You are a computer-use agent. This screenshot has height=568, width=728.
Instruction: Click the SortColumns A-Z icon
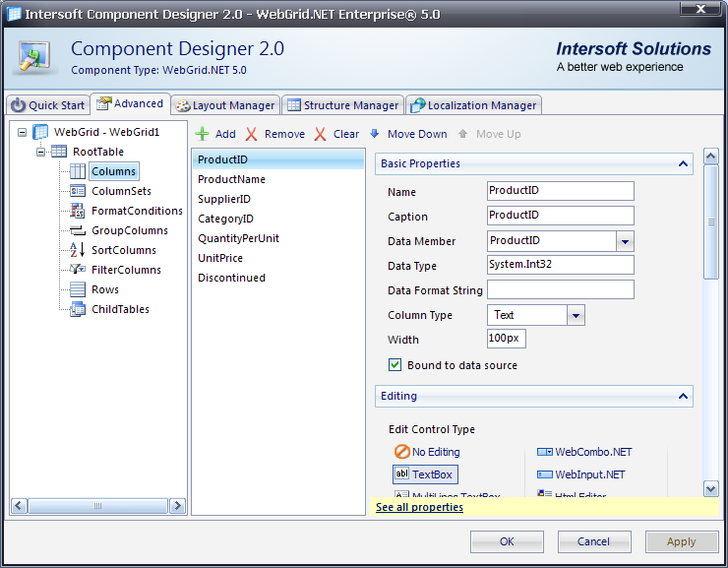[77, 250]
